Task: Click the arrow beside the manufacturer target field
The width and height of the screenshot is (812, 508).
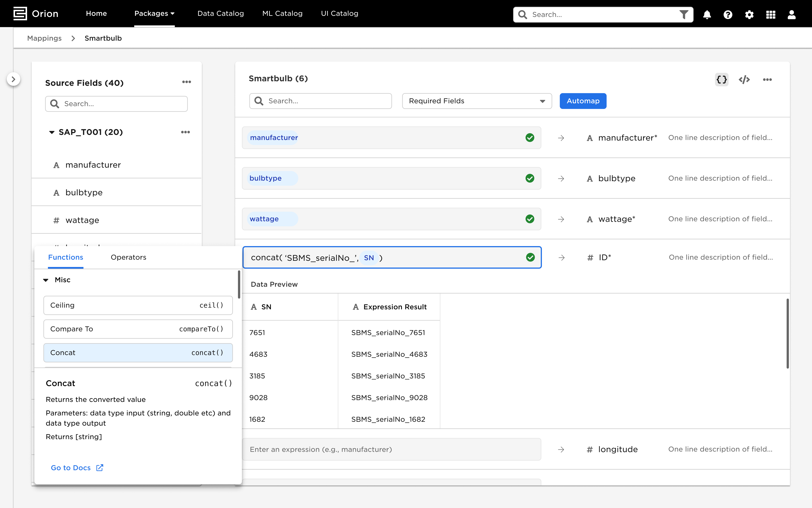Action: (x=561, y=138)
